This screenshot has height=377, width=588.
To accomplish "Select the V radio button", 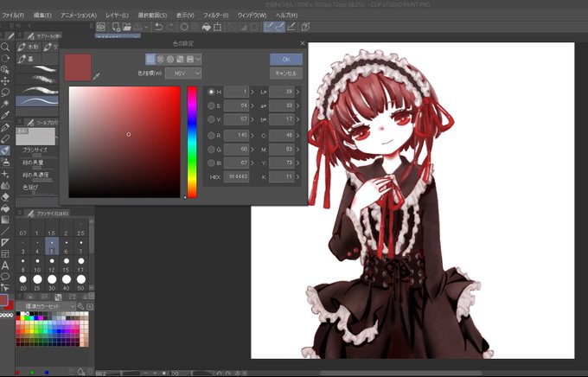I will (211, 119).
